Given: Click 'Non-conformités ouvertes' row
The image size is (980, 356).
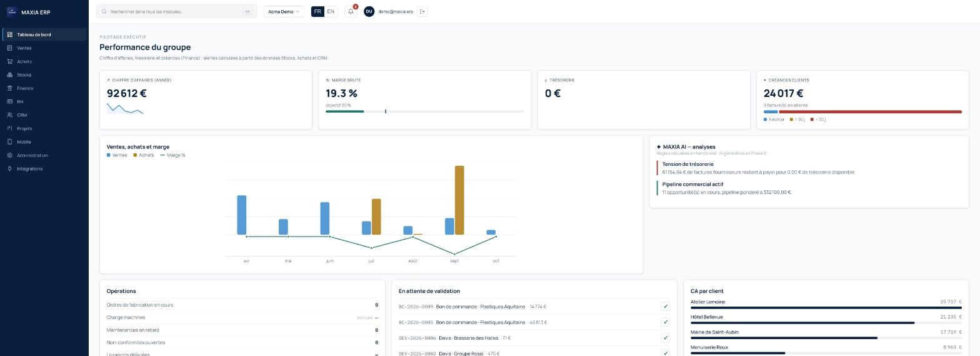Looking at the screenshot, I should 242,342.
